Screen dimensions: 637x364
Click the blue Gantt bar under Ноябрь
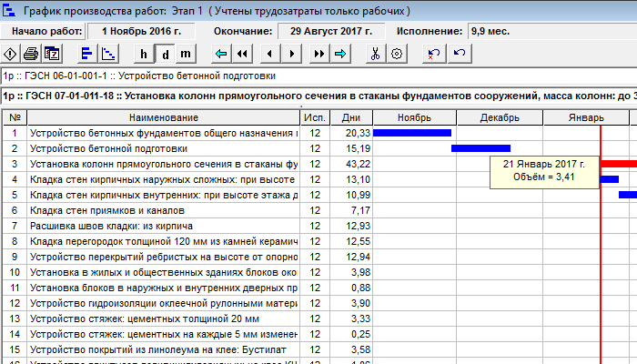412,133
